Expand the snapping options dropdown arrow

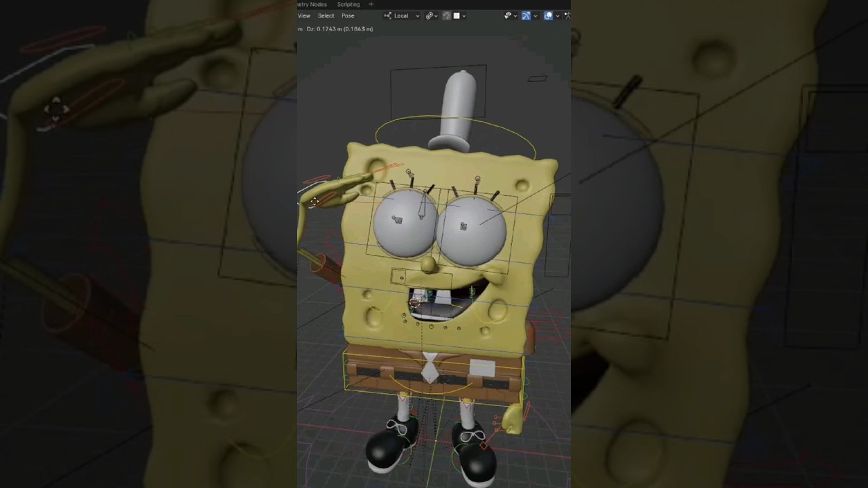click(464, 16)
